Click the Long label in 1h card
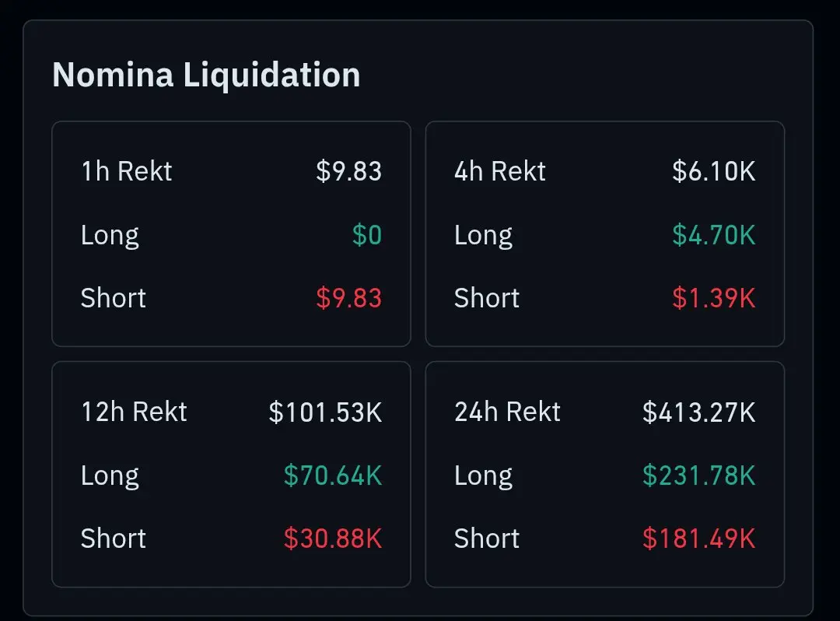Image resolution: width=840 pixels, height=621 pixels. click(x=110, y=236)
